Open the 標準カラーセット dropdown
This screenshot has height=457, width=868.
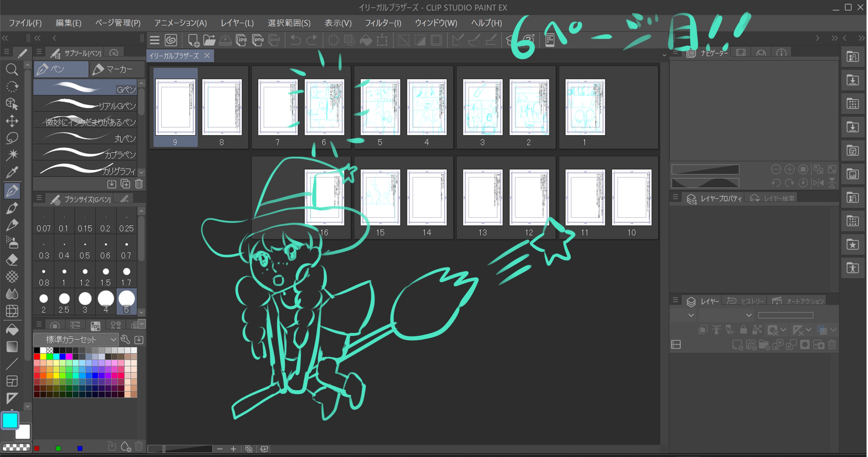pyautogui.click(x=76, y=339)
